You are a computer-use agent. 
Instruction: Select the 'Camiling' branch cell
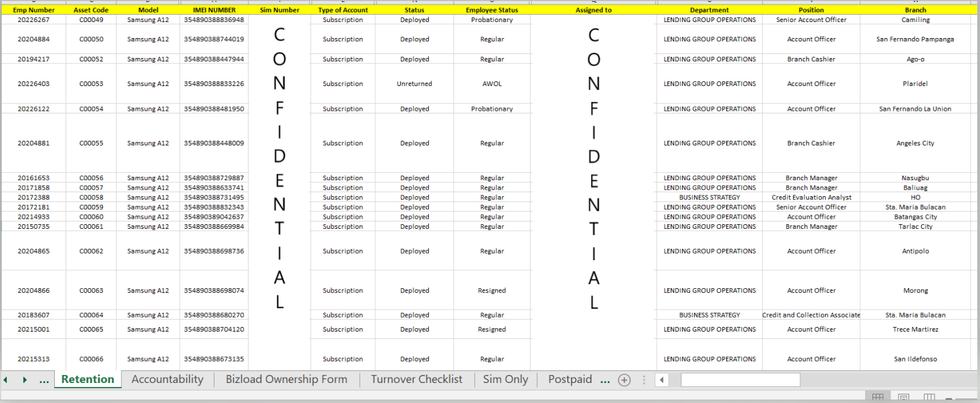tap(915, 20)
